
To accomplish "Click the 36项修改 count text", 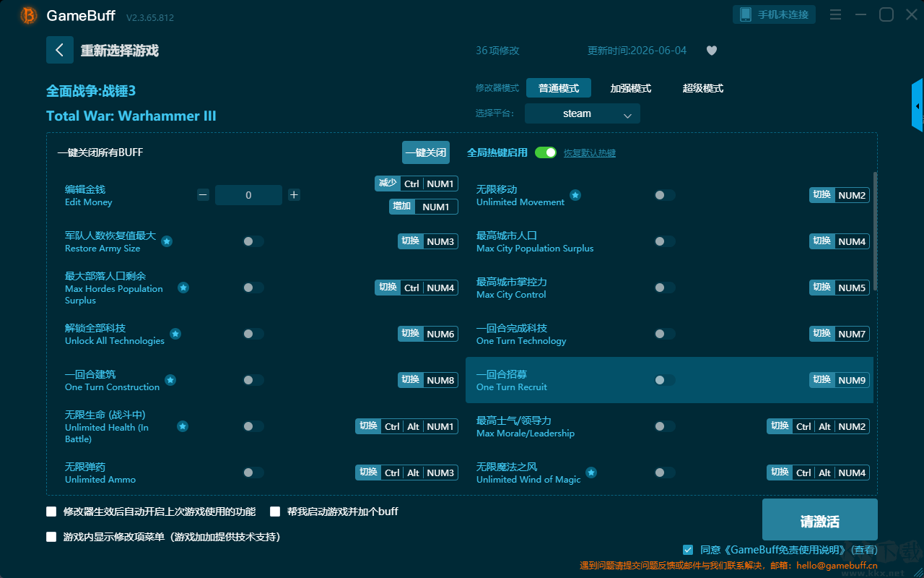I will (497, 51).
